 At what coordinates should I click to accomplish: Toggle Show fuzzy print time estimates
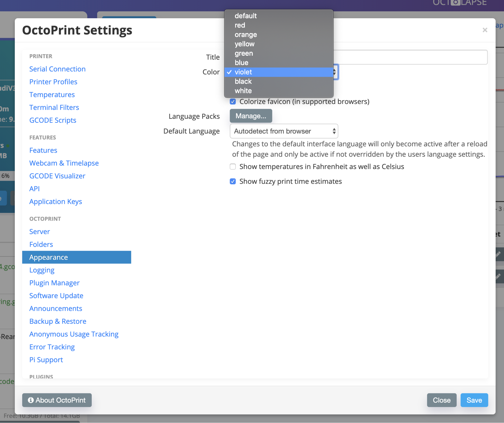tap(233, 181)
